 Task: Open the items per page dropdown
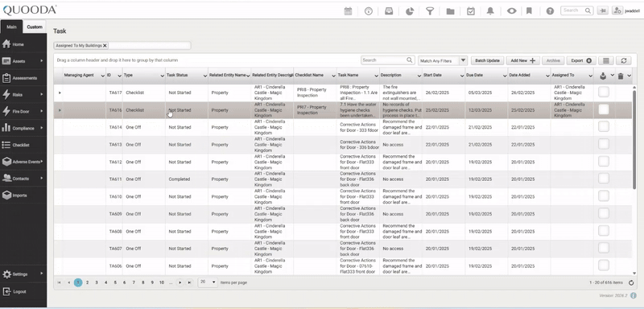[x=208, y=282]
